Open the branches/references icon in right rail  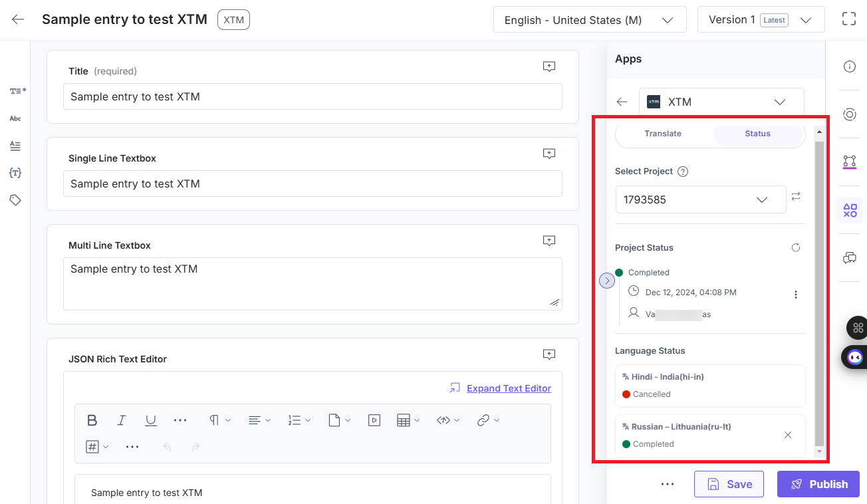coord(849,162)
